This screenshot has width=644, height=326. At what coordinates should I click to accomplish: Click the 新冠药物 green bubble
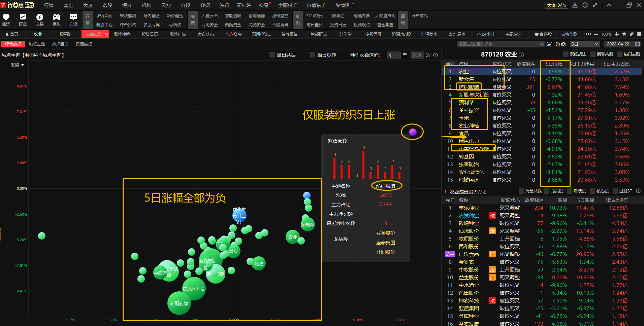click(x=179, y=303)
